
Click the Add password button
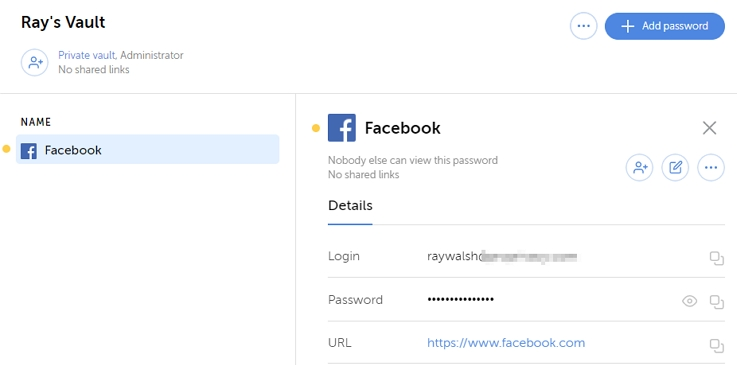pyautogui.click(x=665, y=26)
